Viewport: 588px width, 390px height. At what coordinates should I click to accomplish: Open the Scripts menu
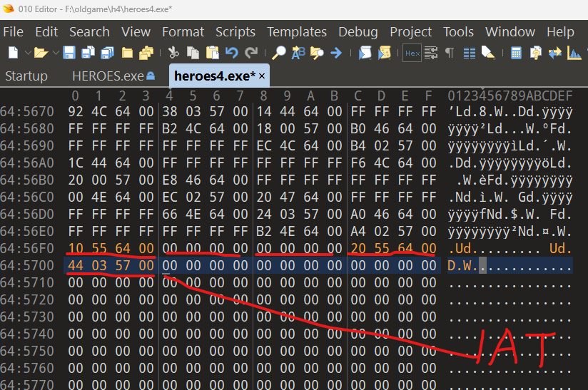click(235, 32)
